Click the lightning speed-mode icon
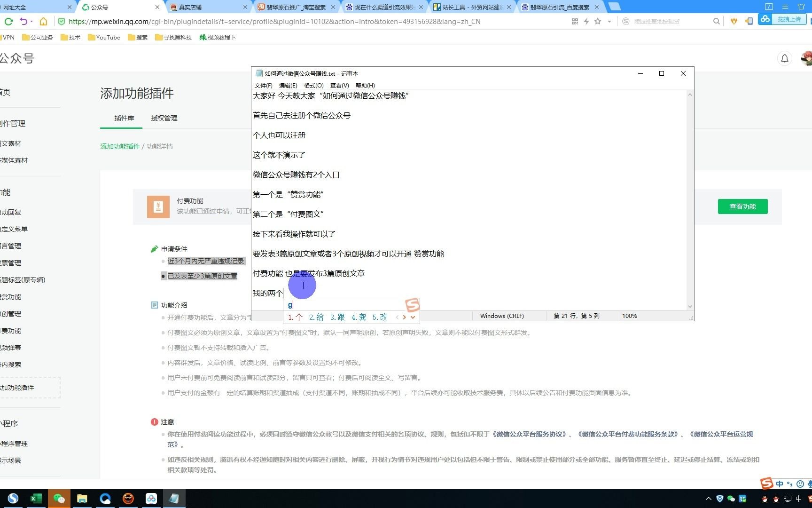The height and width of the screenshot is (508, 812). (586, 21)
